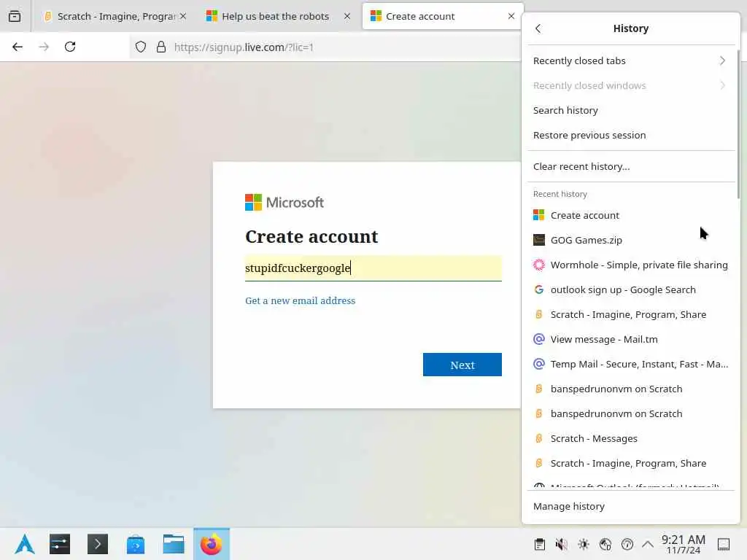The height and width of the screenshot is (560, 747).
Task: Open the Arch-style application launcher icon
Action: [x=24, y=544]
